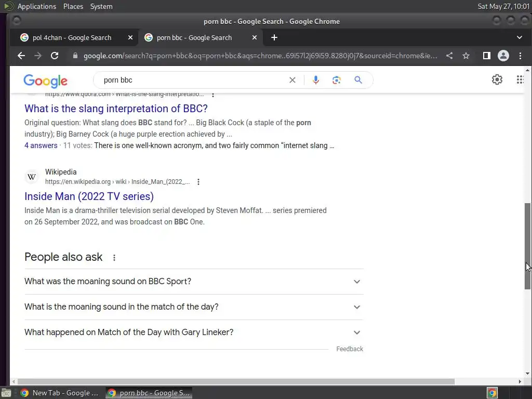Screen dimensions: 532x399
Task: Reload the current page
Action: [x=55, y=56]
